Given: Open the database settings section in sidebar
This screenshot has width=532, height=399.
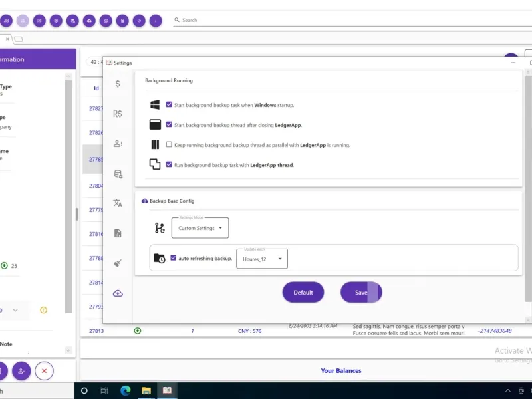Looking at the screenshot, I should pyautogui.click(x=118, y=174).
